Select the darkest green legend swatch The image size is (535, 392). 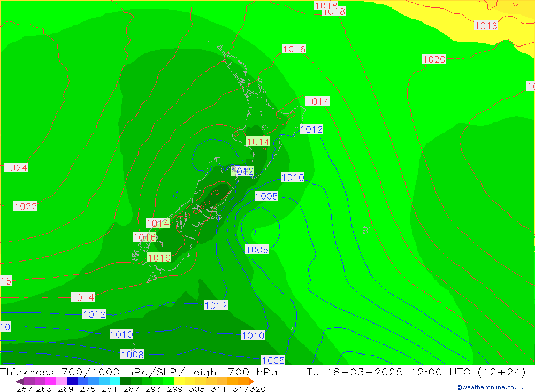point(126,381)
